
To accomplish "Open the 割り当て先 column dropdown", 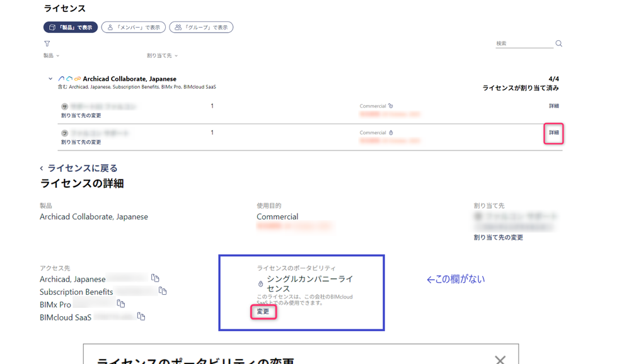I will coord(162,55).
